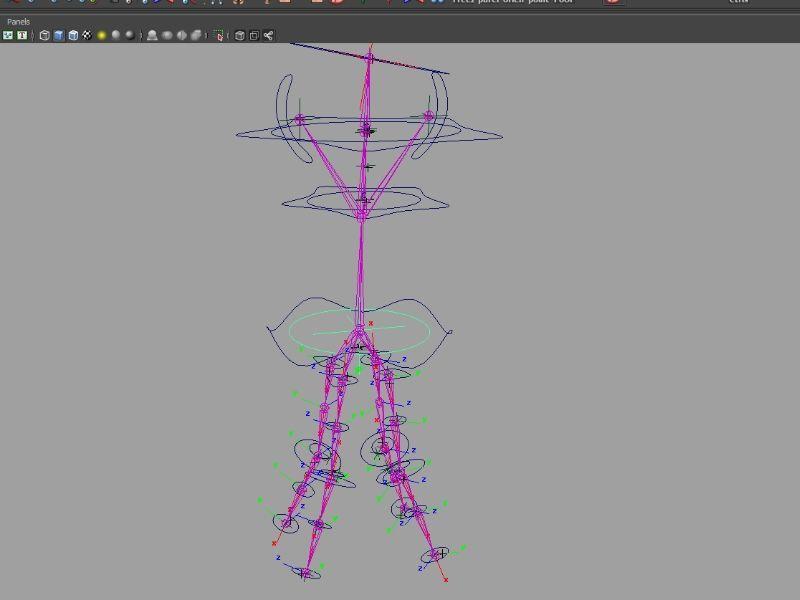Click the dark cube panel icon

click(x=239, y=35)
